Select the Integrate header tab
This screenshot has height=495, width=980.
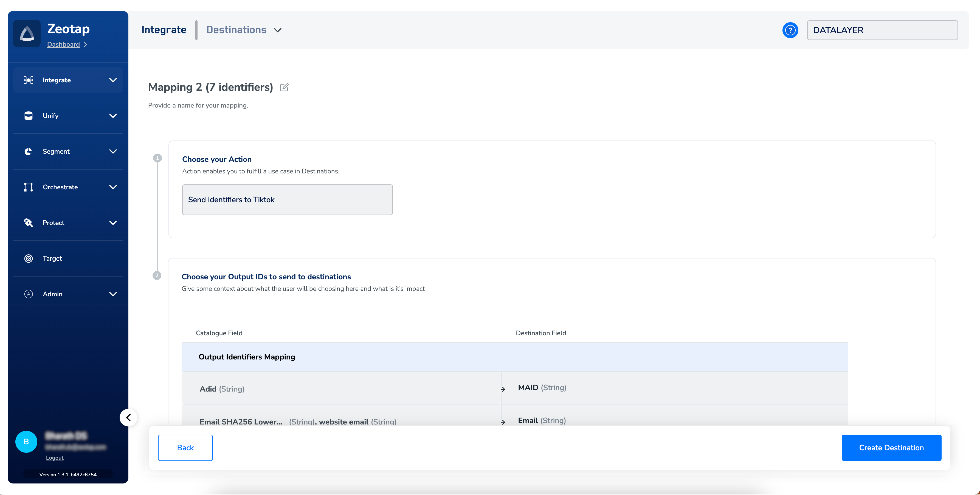coord(164,30)
